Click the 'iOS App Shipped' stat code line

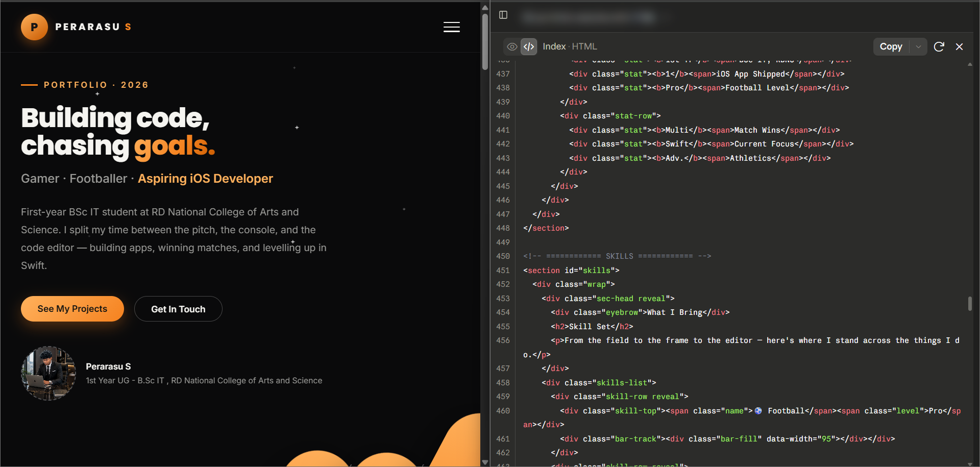tap(707, 74)
